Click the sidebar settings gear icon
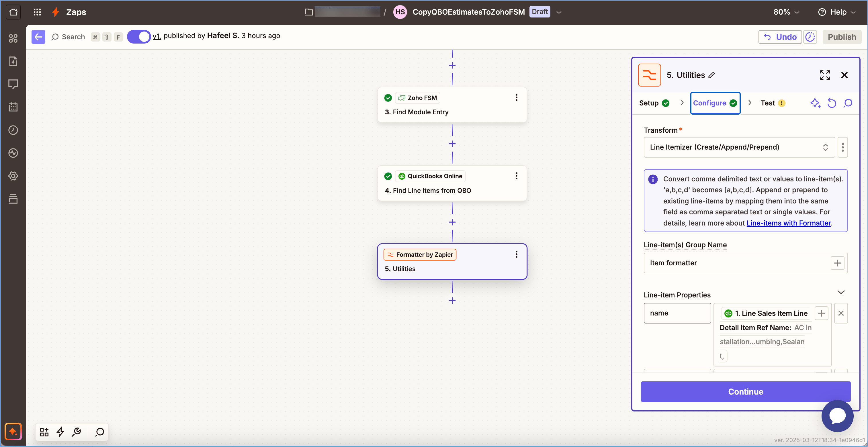The width and height of the screenshot is (868, 447). pos(13,176)
